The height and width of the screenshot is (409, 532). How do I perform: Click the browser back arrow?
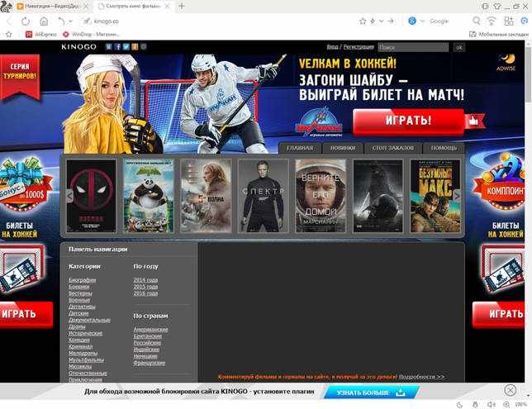(x=9, y=21)
